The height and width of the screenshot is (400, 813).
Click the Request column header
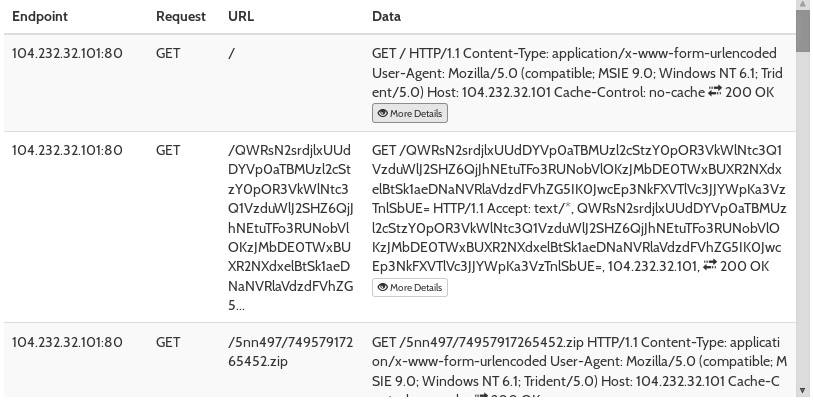[181, 17]
